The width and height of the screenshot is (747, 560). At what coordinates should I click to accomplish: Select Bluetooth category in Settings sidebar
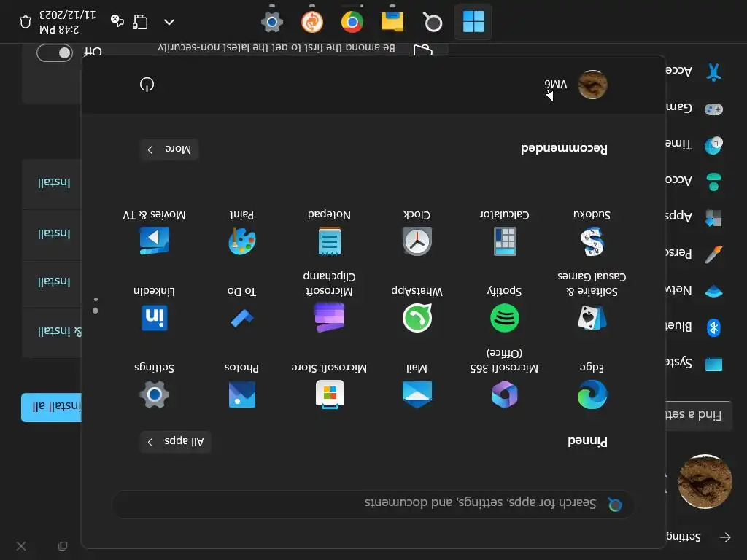click(x=694, y=327)
